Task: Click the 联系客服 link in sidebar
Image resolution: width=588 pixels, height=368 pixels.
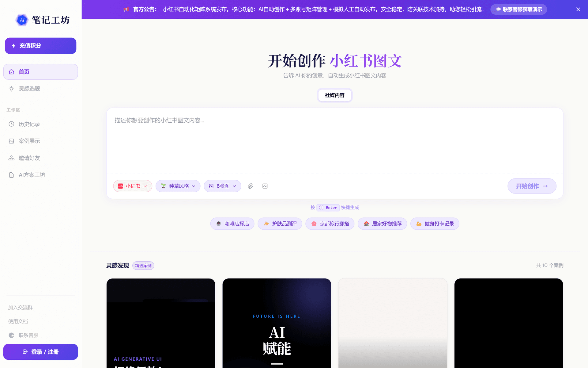Action: tap(24, 335)
